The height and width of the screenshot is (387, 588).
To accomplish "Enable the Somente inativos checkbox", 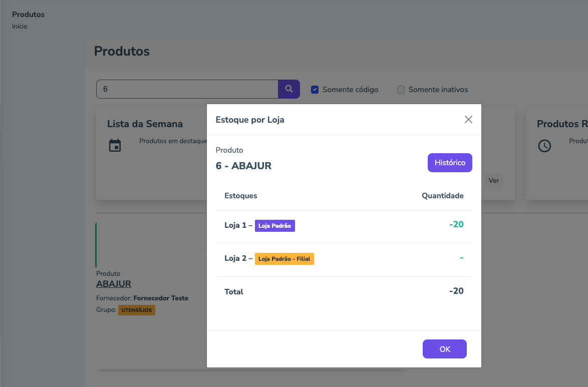I will (x=401, y=90).
